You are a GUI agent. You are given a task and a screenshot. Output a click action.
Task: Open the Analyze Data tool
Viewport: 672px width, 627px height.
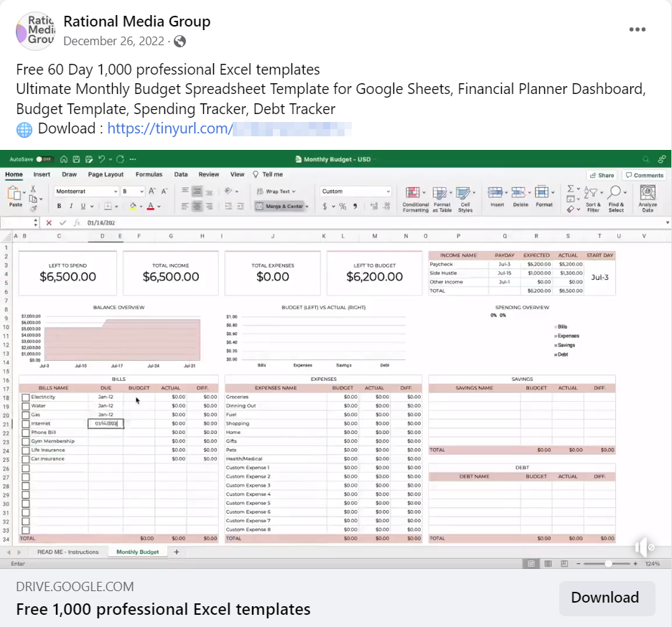[x=648, y=193]
